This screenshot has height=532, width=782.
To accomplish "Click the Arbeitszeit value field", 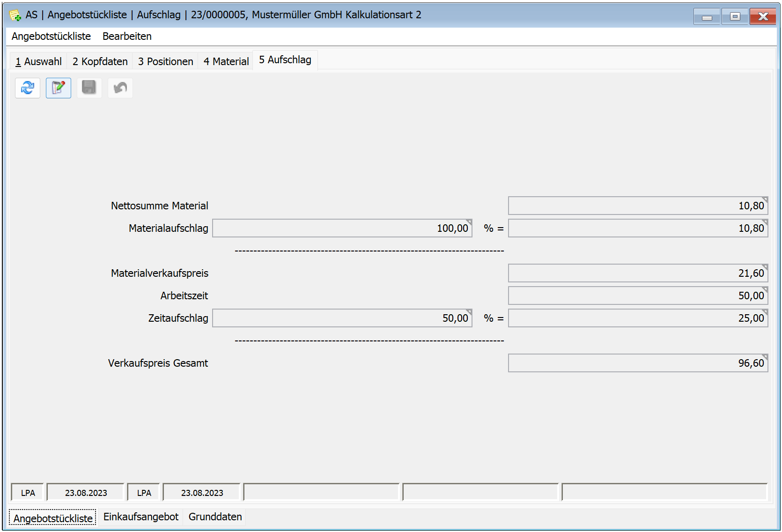I will (x=637, y=296).
